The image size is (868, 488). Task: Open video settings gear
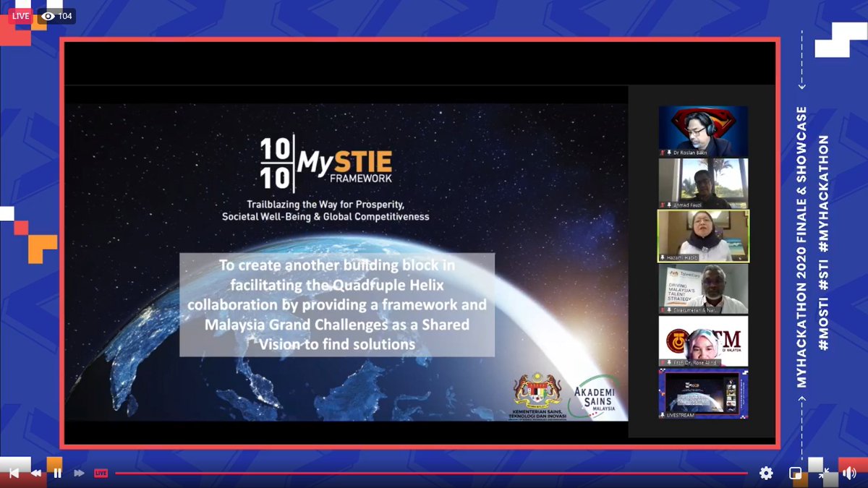(x=766, y=474)
